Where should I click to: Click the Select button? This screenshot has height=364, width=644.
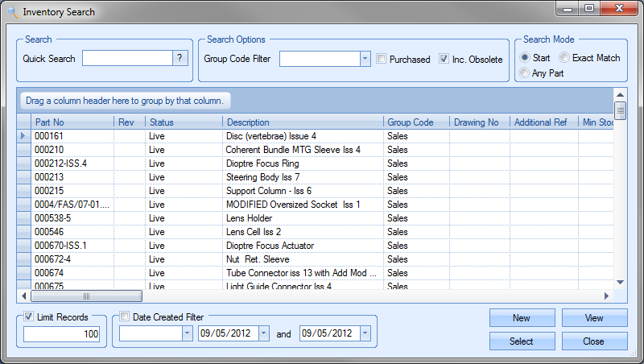coord(522,341)
